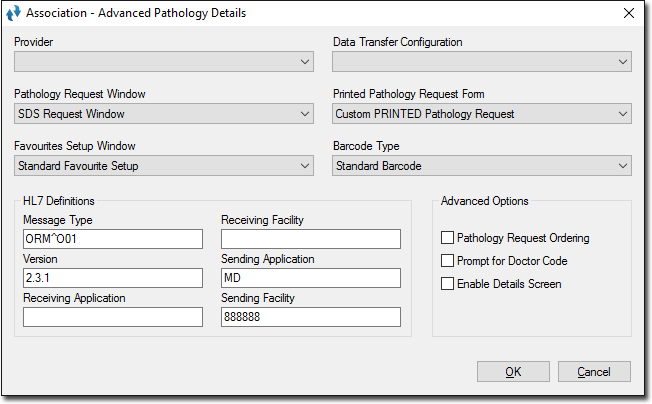The width and height of the screenshot is (652, 404).
Task: Tick the Prompt for Doctor Code option
Action: click(x=447, y=261)
